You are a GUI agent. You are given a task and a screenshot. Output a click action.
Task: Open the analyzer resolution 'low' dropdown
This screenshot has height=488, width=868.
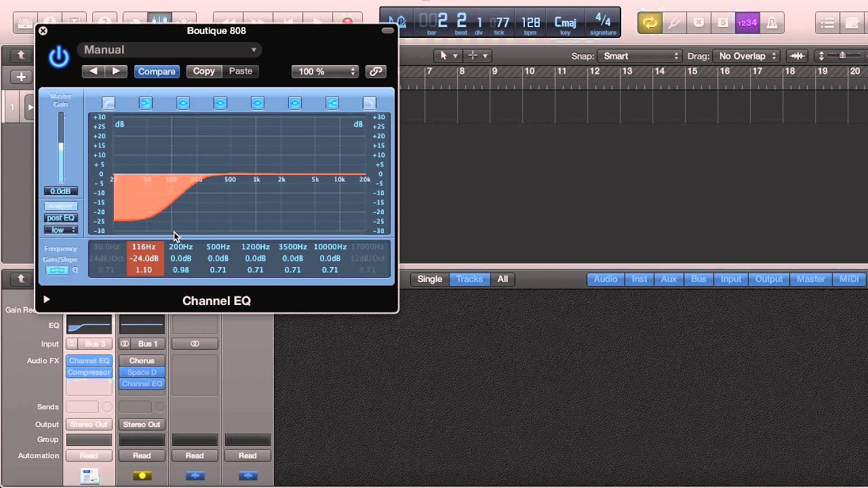(x=60, y=230)
